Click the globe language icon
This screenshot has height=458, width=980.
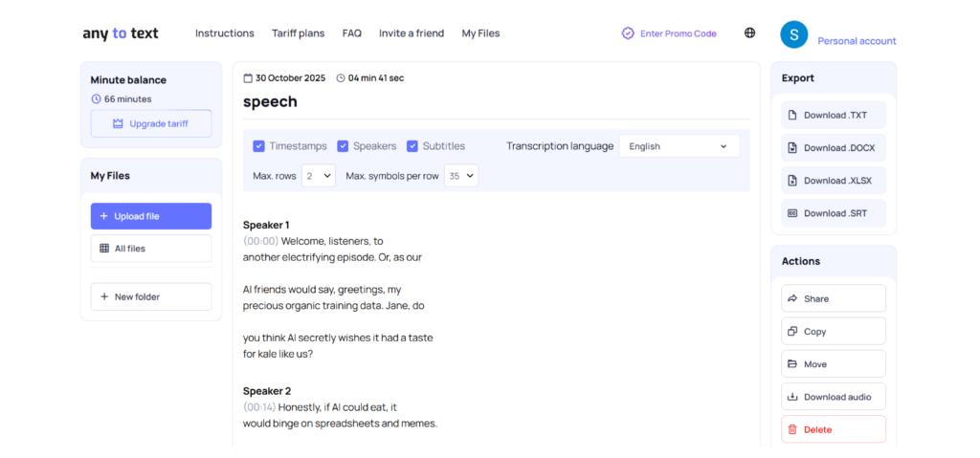pyautogui.click(x=749, y=33)
